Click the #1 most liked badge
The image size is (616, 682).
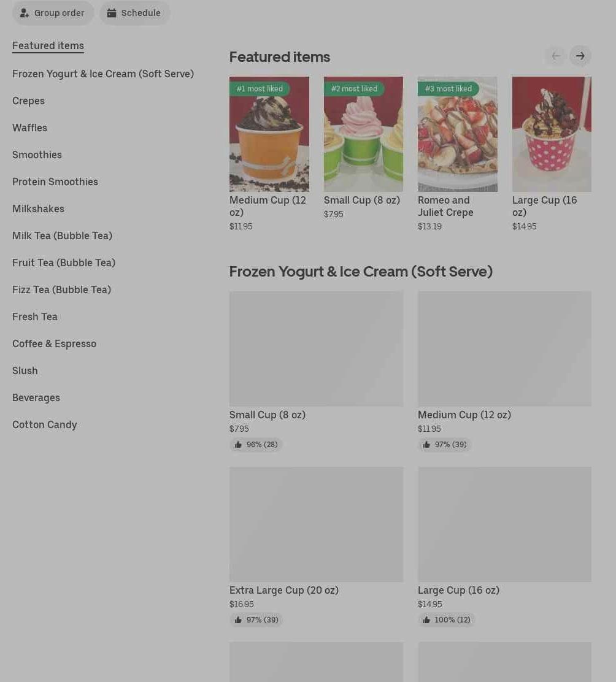(260, 89)
